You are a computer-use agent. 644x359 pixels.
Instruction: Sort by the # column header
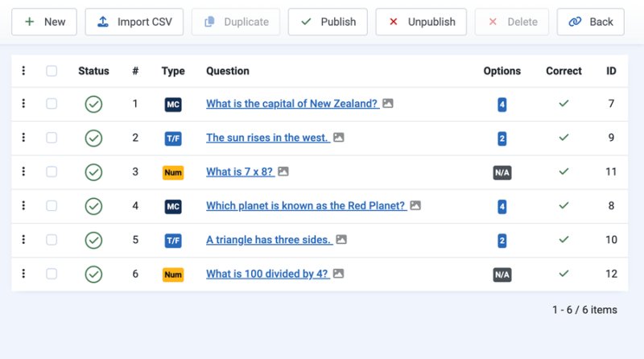(135, 71)
